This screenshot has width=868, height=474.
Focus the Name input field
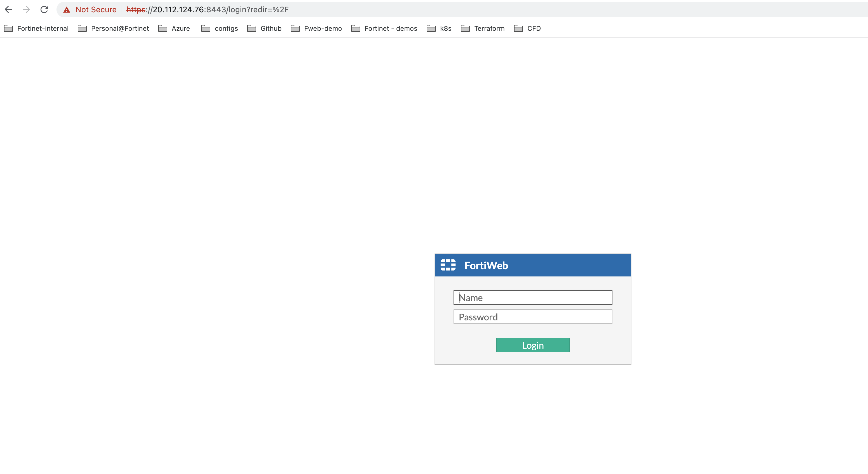coord(533,297)
